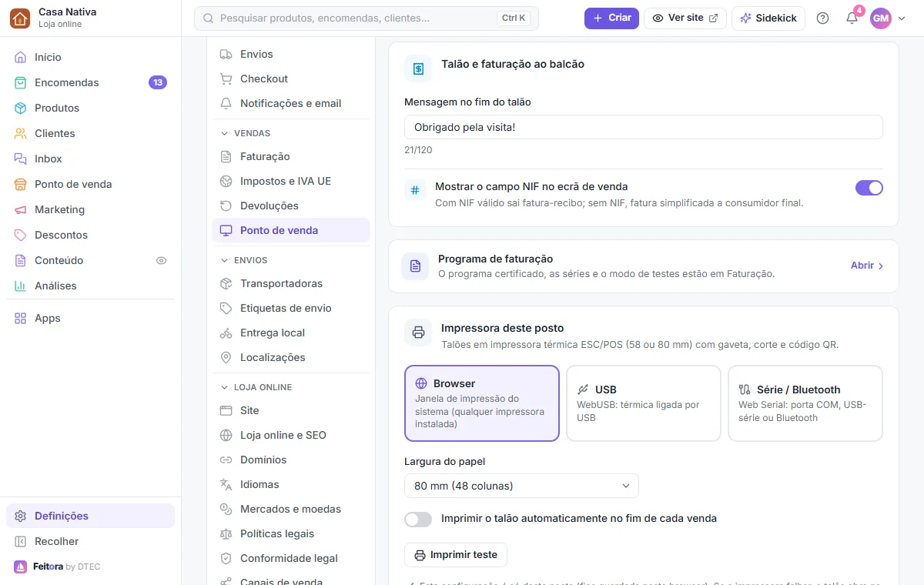Click the Mensagem no fim do talão field
This screenshot has height=585, width=924.
point(644,127)
